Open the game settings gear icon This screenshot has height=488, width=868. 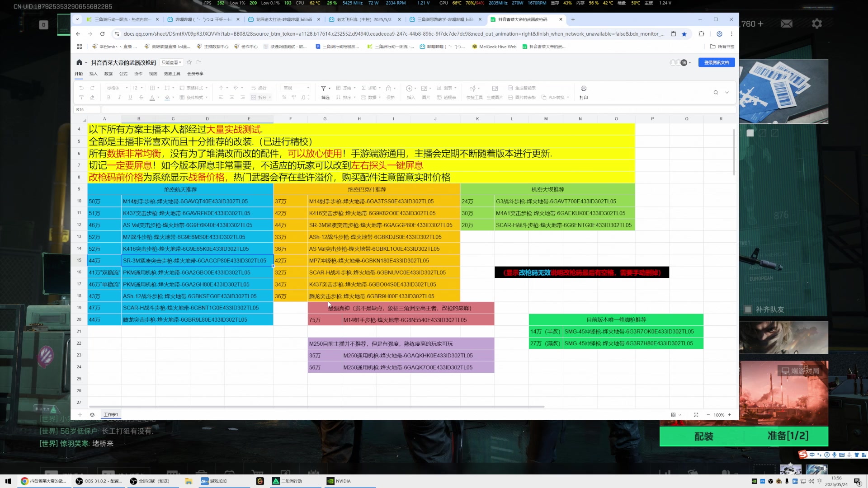click(x=816, y=23)
